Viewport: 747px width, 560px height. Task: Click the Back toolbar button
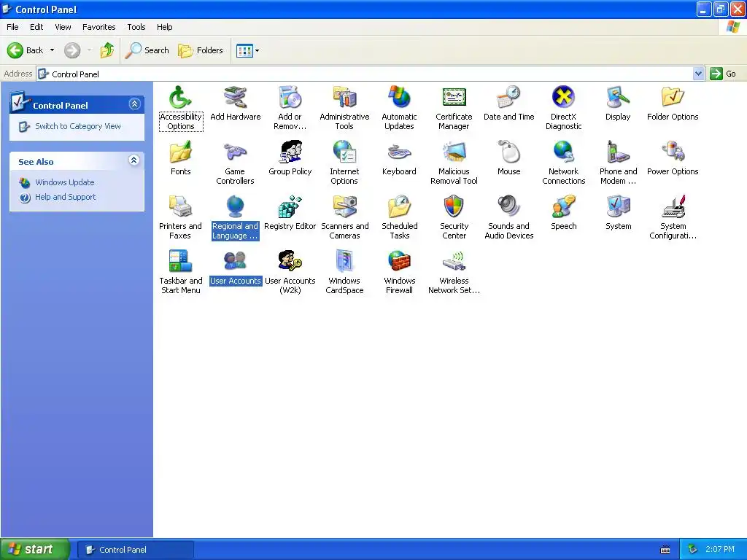click(26, 50)
